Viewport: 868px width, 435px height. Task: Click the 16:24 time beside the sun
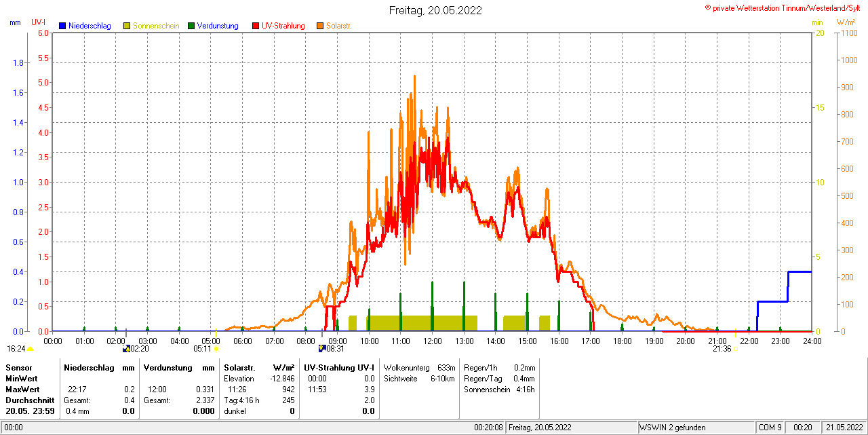pos(16,349)
